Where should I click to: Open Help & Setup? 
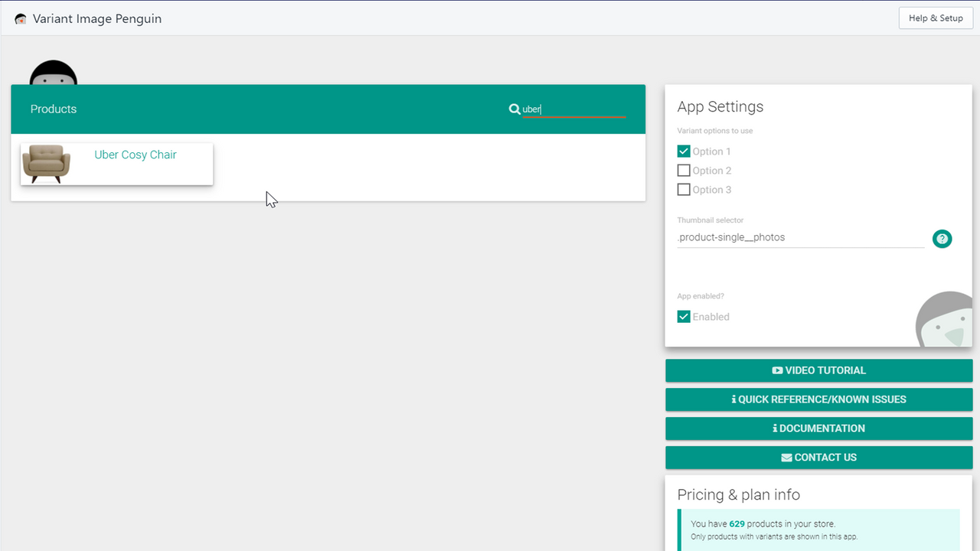pos(936,18)
